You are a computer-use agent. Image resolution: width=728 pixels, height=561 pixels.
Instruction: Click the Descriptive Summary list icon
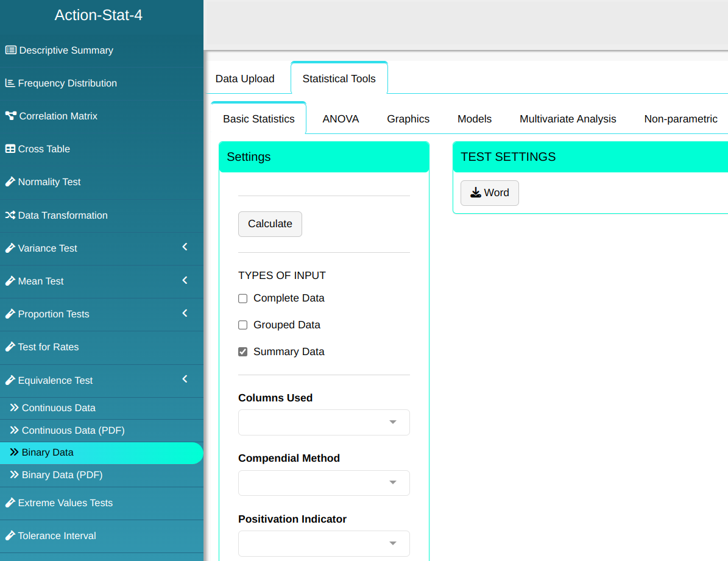(x=10, y=51)
